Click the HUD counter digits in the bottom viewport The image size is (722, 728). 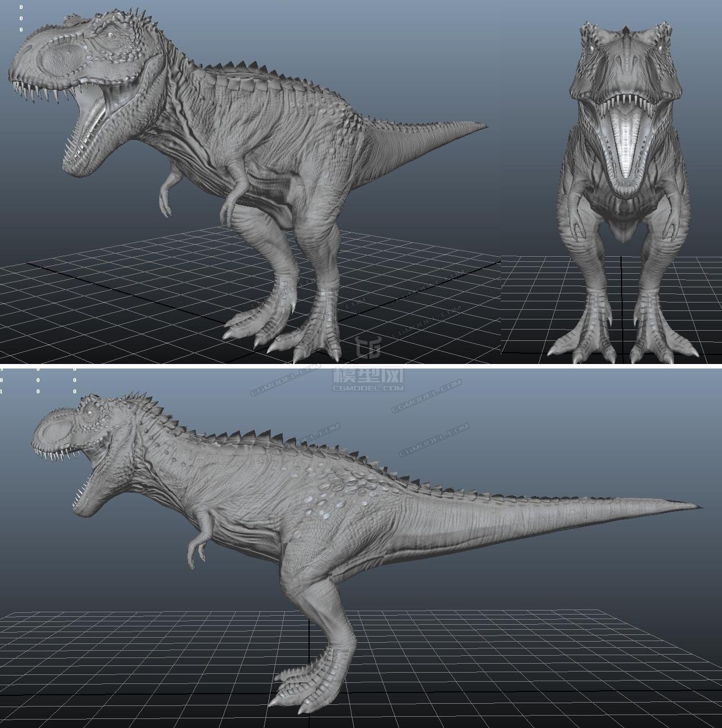[38, 380]
